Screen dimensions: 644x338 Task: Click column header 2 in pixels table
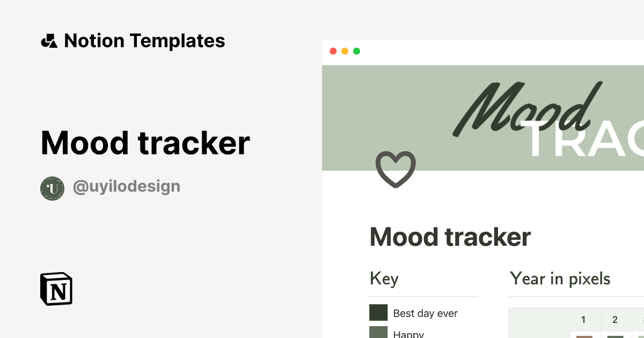click(614, 320)
